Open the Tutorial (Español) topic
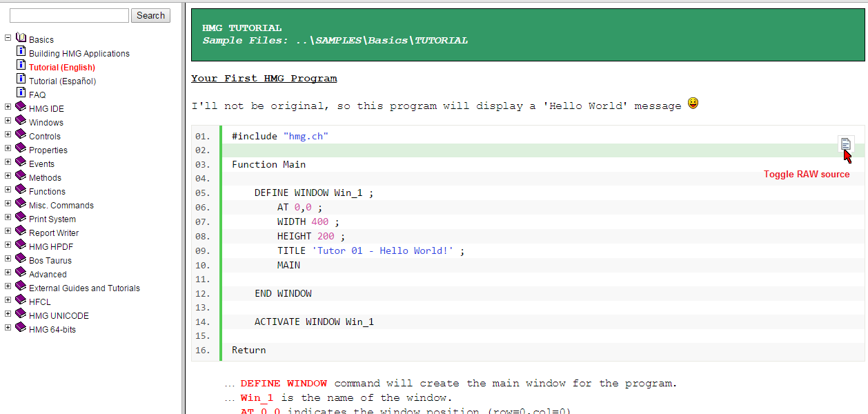 pyautogui.click(x=63, y=81)
